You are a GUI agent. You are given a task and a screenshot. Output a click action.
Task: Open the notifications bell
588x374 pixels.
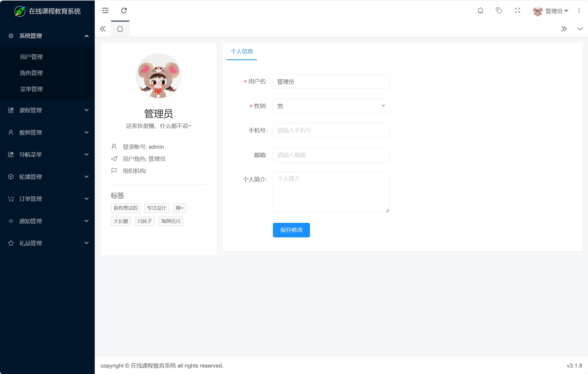[x=480, y=10]
